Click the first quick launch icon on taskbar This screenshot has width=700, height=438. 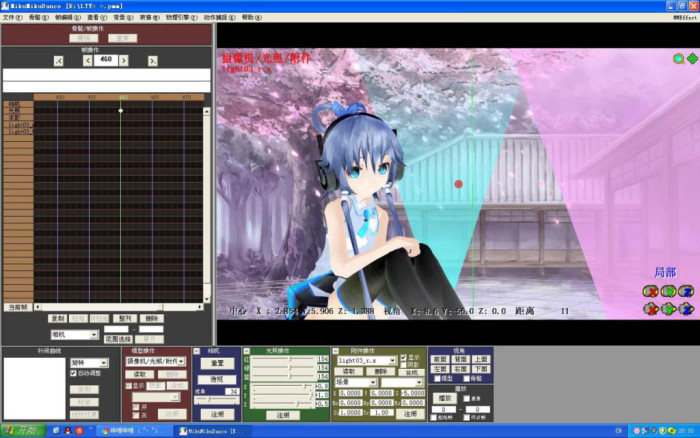(56, 431)
